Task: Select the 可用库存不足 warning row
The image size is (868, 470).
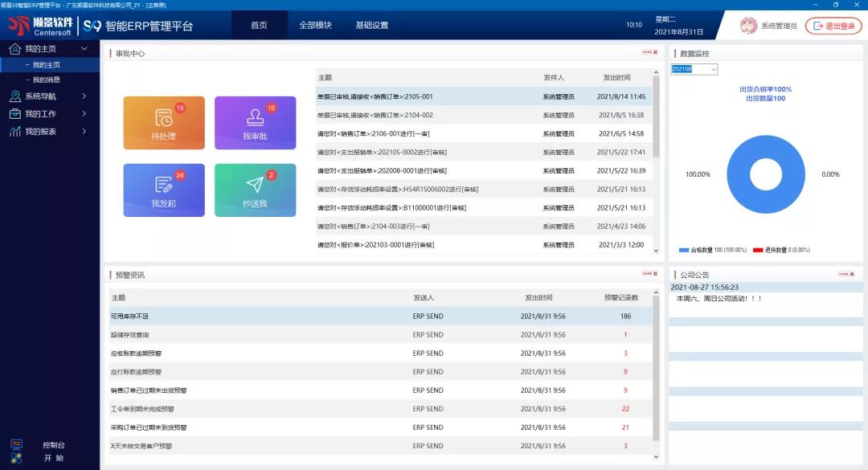Action: (x=130, y=317)
